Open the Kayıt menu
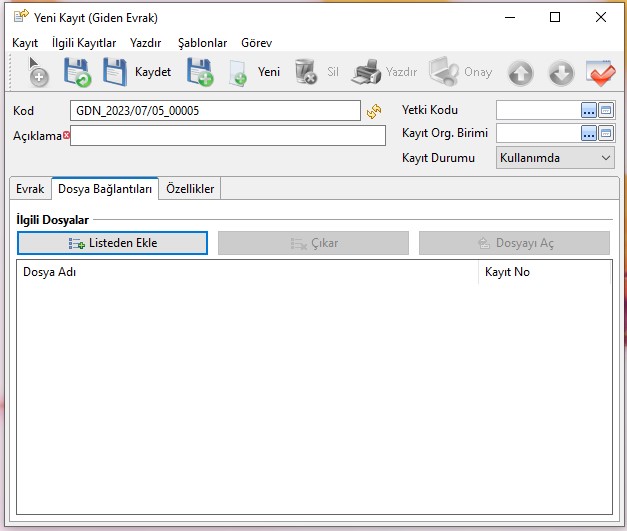Image resolution: width=627 pixels, height=531 pixels. tap(25, 43)
